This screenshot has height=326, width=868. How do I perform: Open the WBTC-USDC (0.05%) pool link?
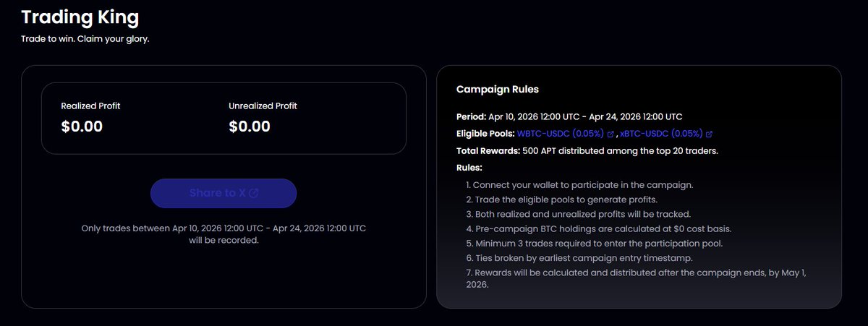(x=561, y=134)
